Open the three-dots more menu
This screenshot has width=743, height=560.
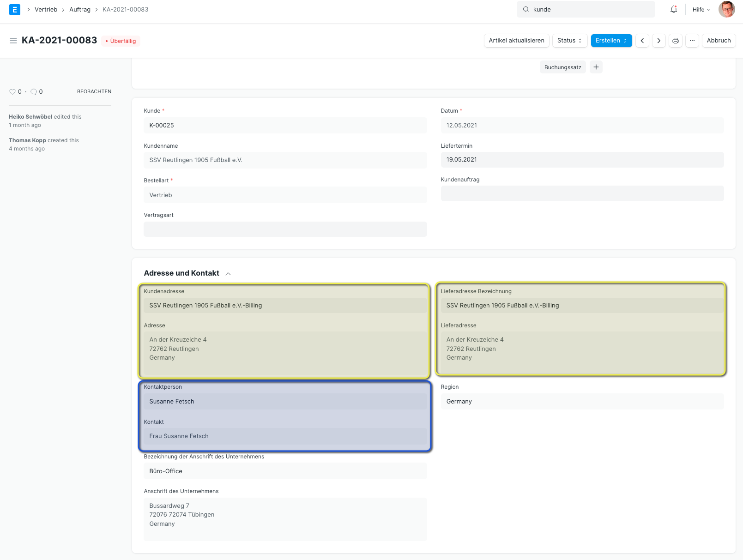692,41
